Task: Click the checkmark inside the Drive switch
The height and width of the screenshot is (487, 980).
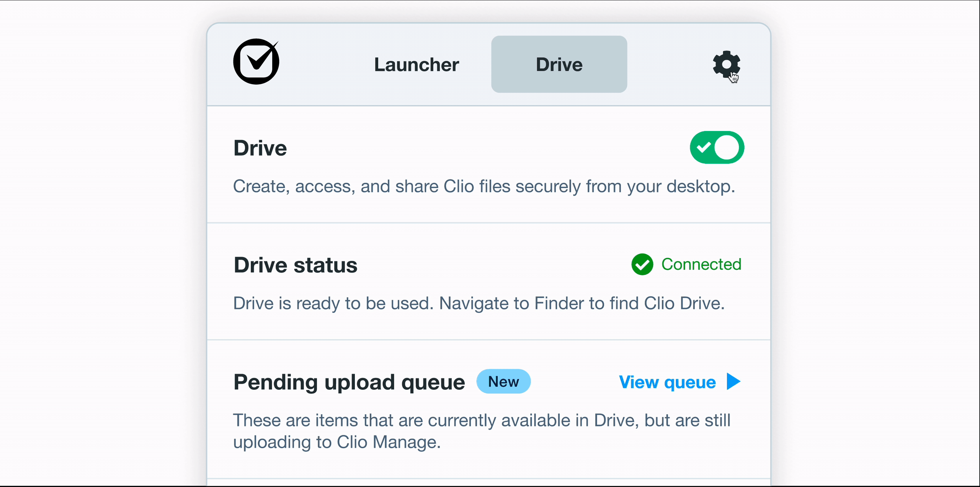Action: (x=703, y=147)
